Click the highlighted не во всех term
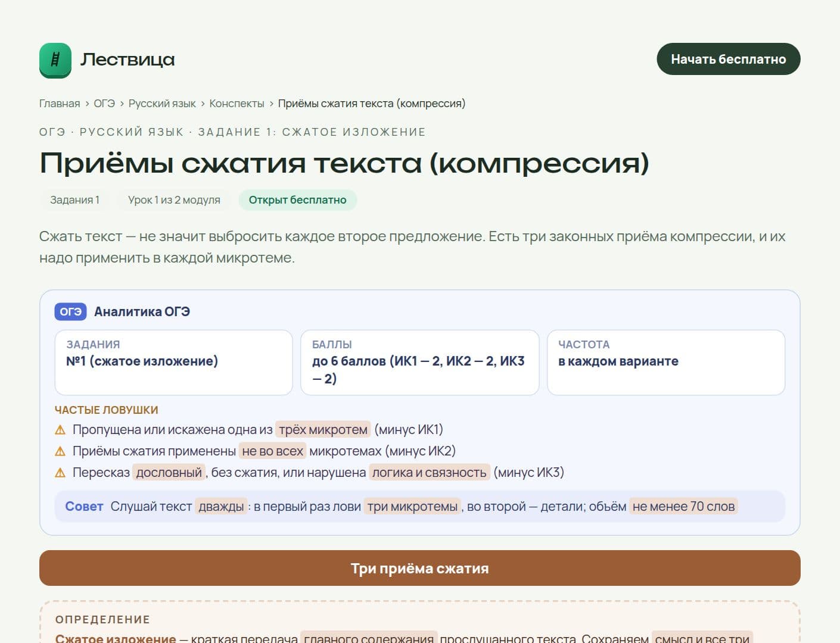The width and height of the screenshot is (840, 643). tap(273, 451)
